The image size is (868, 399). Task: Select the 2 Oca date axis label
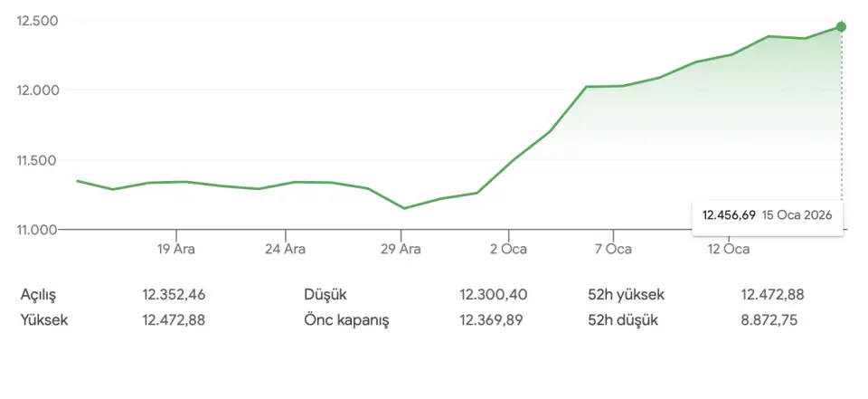tap(508, 249)
